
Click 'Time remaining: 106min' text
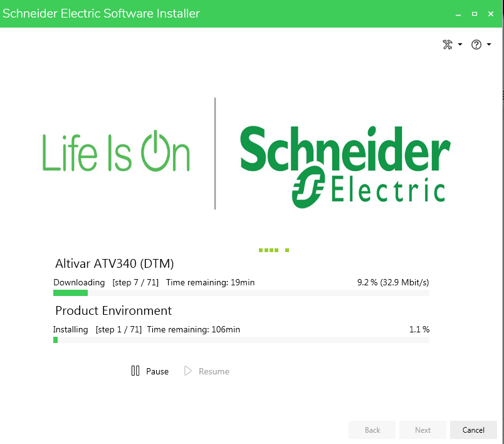[194, 329]
